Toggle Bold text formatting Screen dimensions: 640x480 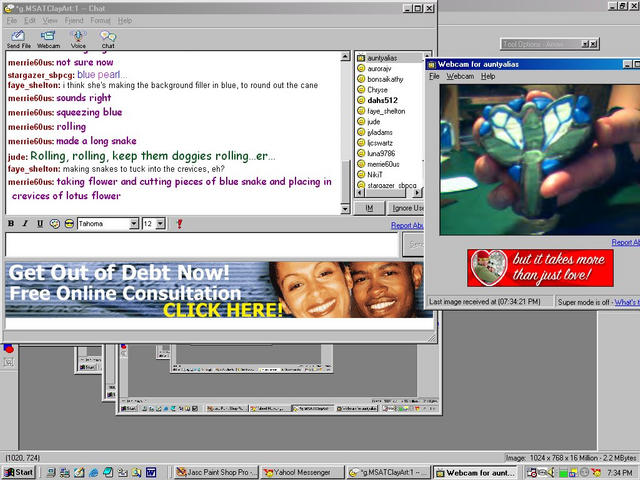(11, 223)
